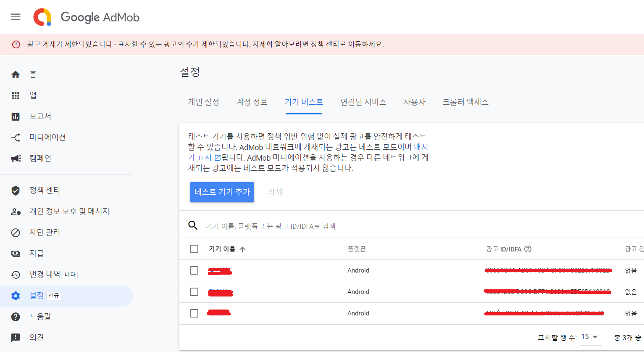Go to 의견 in sidebar
The height and width of the screenshot is (352, 644).
point(37,338)
